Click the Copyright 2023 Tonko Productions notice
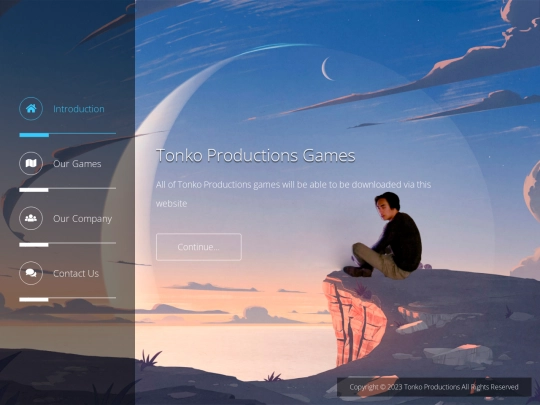Viewport: 540px width, 405px height. coord(434,387)
